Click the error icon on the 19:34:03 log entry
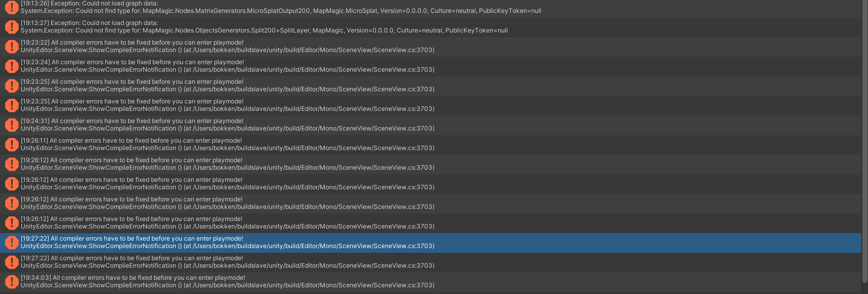 pyautogui.click(x=12, y=282)
